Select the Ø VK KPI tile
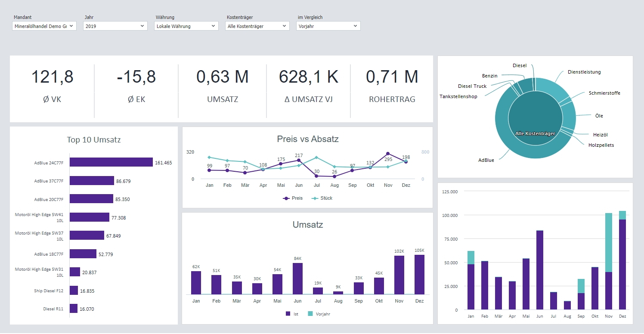This screenshot has width=644, height=334. [x=52, y=88]
